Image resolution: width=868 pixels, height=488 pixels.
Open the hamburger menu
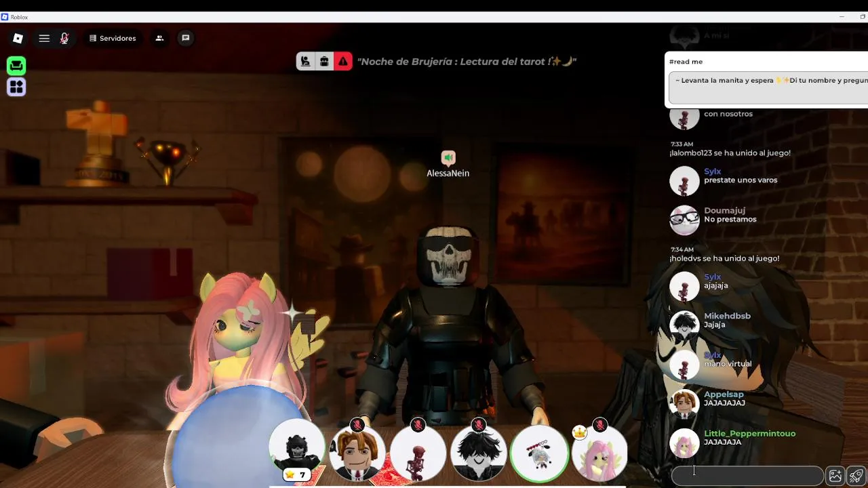tap(44, 39)
